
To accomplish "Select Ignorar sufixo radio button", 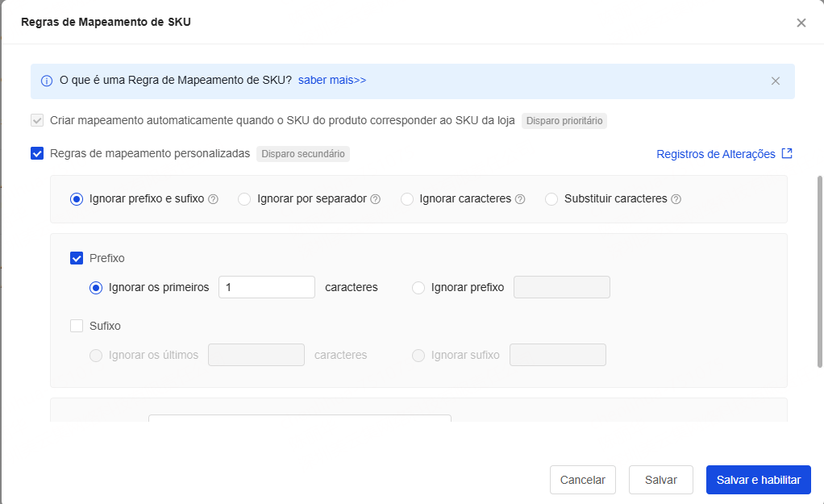I will coord(418,356).
